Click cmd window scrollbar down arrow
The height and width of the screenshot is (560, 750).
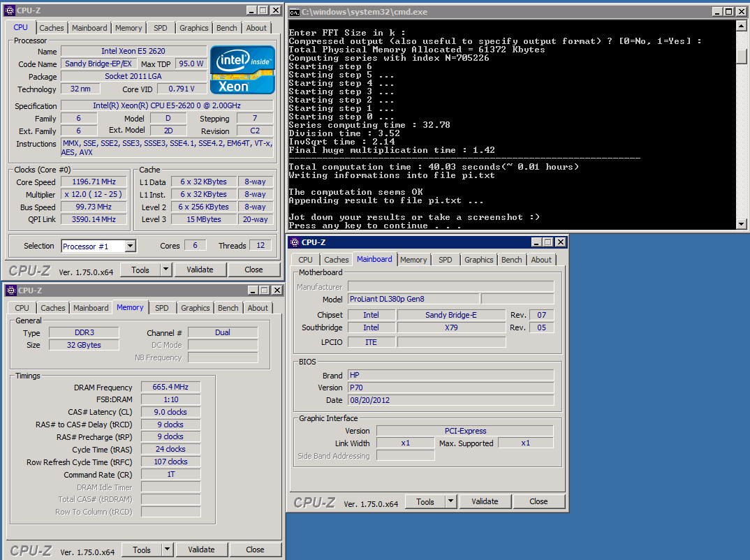[x=742, y=223]
